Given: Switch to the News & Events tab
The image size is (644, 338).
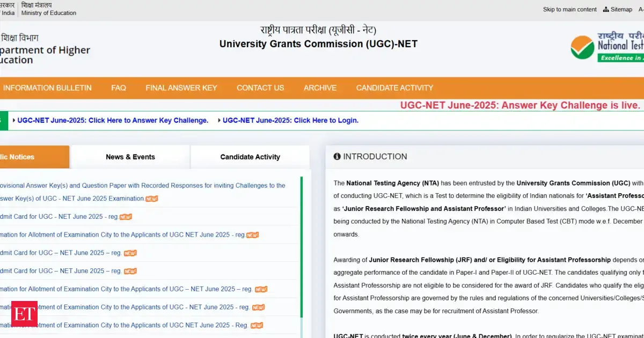Looking at the screenshot, I should click(x=130, y=157).
